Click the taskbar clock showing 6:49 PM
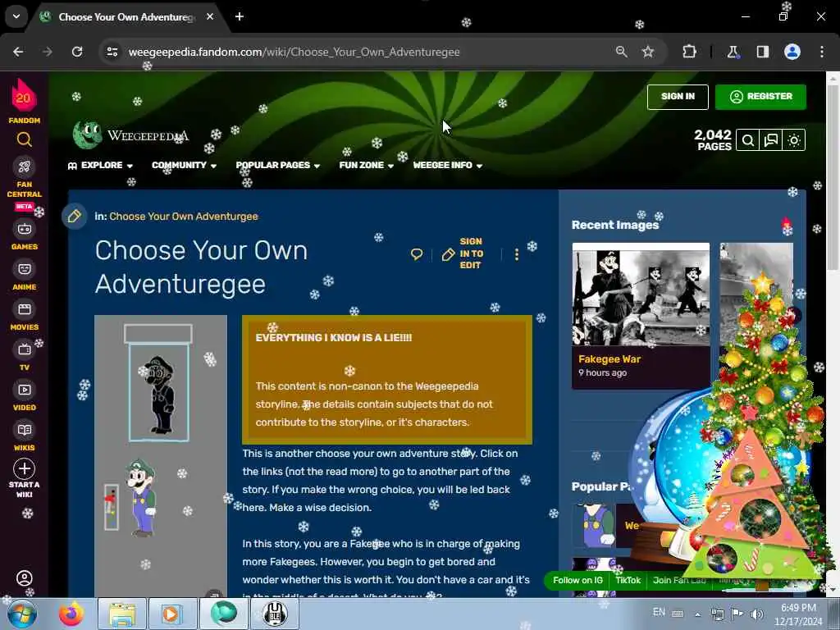 [798, 614]
